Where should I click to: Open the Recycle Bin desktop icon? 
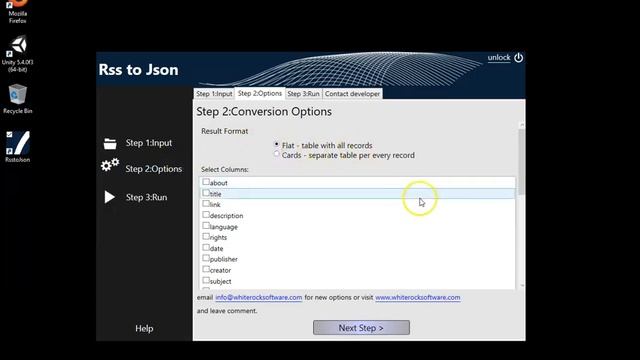point(18,99)
